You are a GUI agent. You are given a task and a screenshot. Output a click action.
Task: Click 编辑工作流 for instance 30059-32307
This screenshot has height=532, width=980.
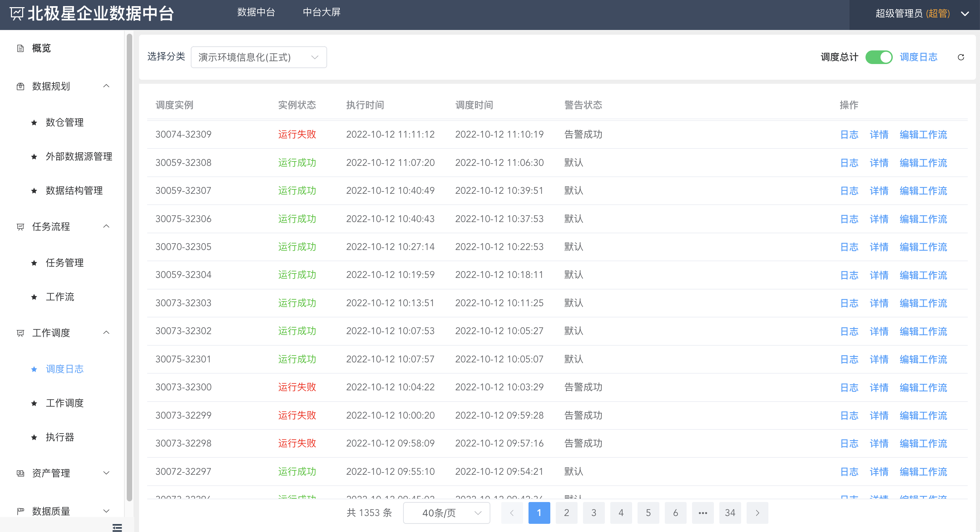point(923,191)
